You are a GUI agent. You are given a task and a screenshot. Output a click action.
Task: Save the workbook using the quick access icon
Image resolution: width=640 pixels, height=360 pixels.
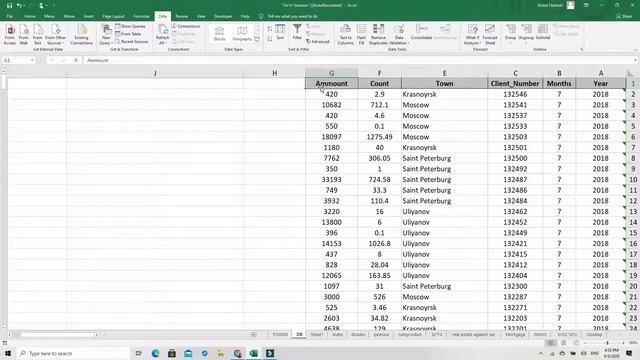[9, 5]
